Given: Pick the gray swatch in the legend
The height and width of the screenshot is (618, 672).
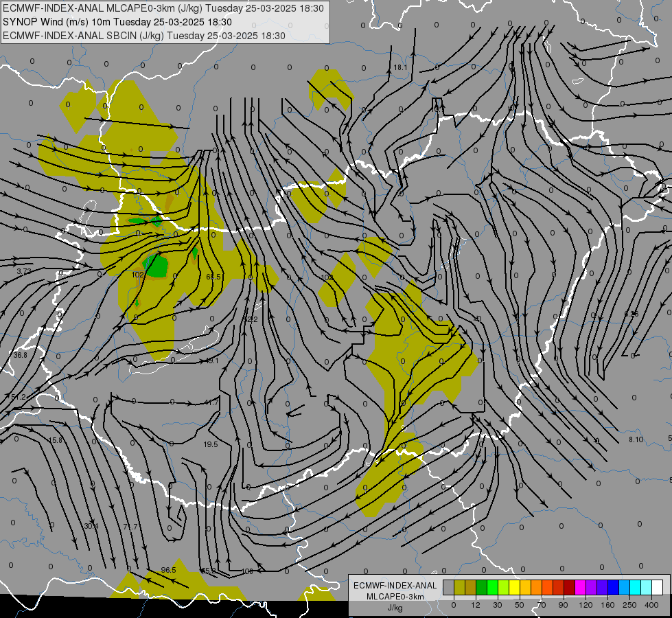Looking at the screenshot, I should coord(449,587).
